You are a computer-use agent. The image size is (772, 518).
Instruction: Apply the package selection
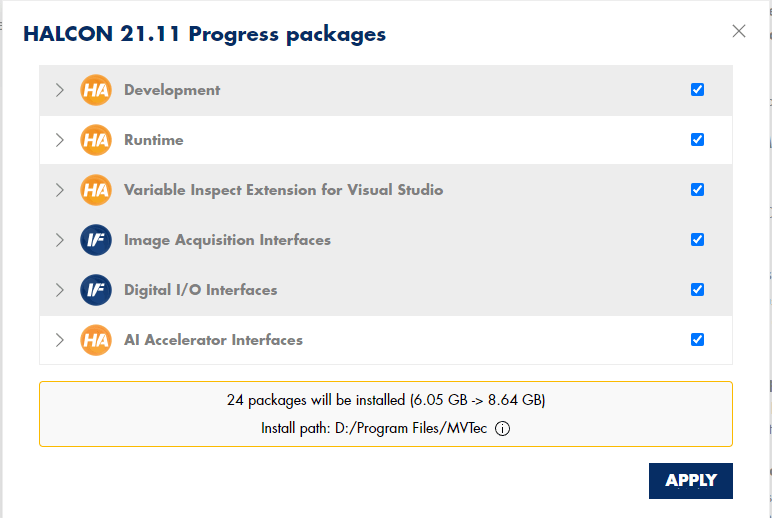pos(691,481)
